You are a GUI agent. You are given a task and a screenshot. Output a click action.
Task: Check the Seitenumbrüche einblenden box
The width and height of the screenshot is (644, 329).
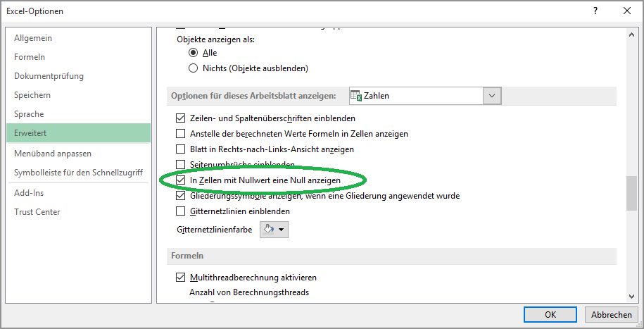click(180, 165)
